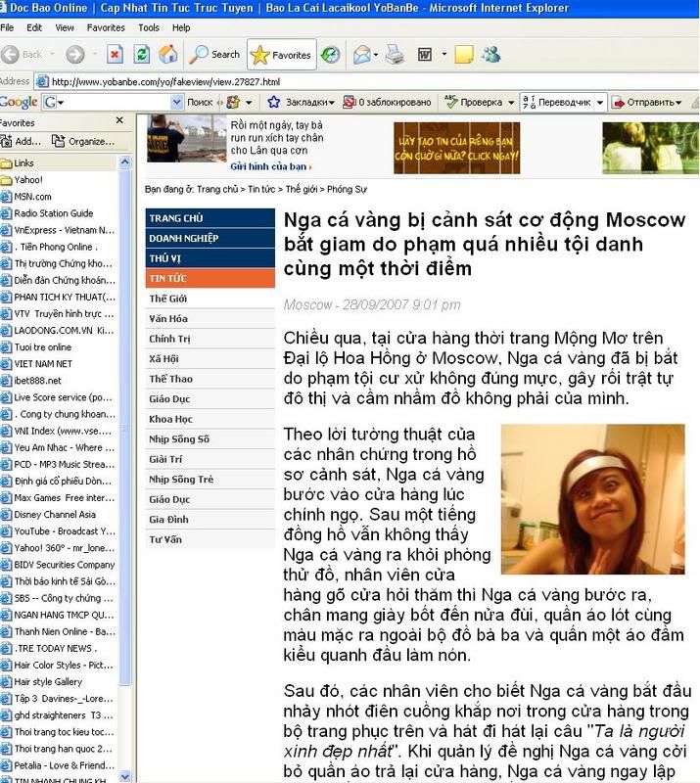The width and height of the screenshot is (700, 783).
Task: Open the View menu
Action: (65, 27)
